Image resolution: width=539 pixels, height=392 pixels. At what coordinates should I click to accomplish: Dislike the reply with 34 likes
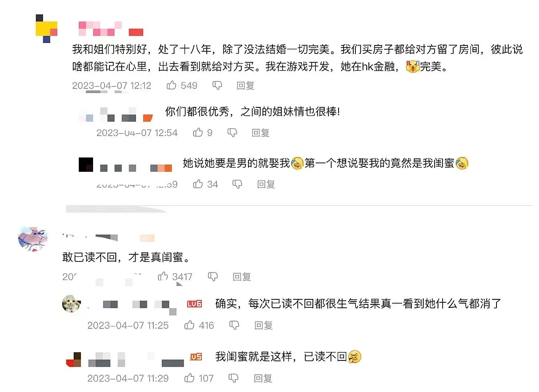click(x=237, y=184)
